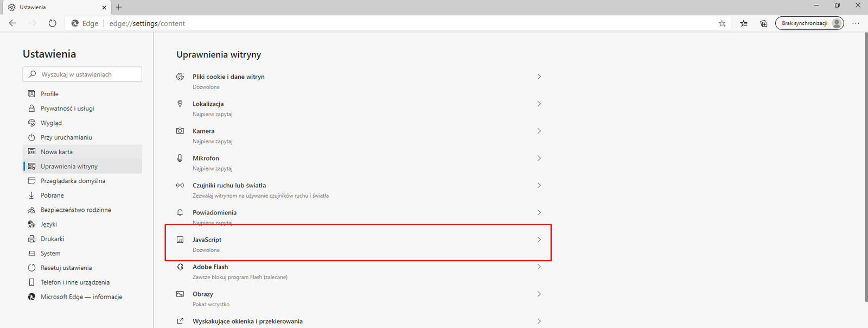The image size is (868, 328).
Task: Click the back arrow in toolbar
Action: click(x=13, y=23)
